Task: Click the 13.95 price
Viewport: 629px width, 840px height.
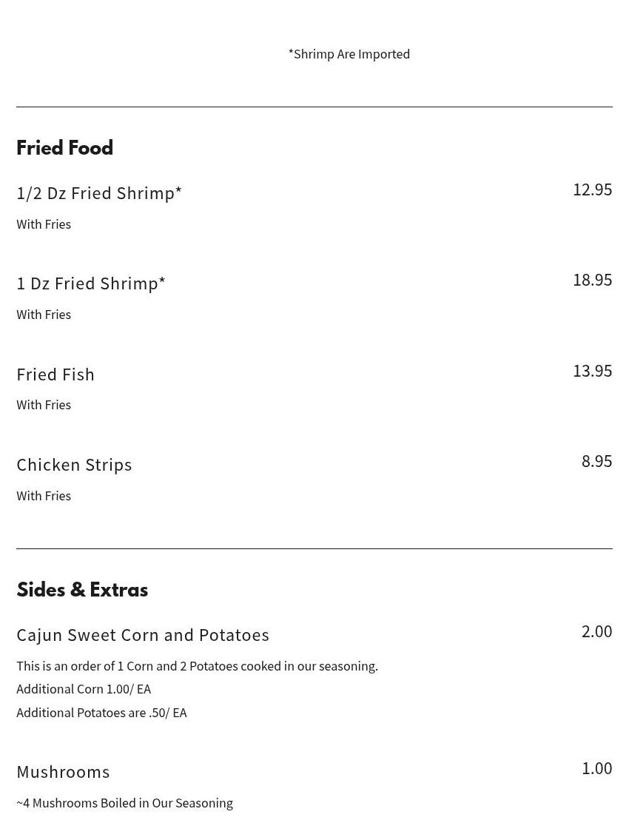Action: pos(592,371)
